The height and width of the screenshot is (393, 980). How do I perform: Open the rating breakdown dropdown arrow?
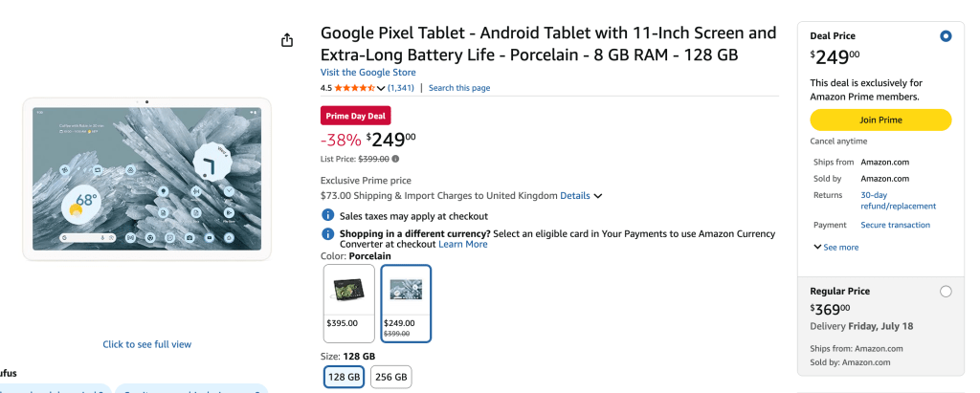tap(381, 88)
